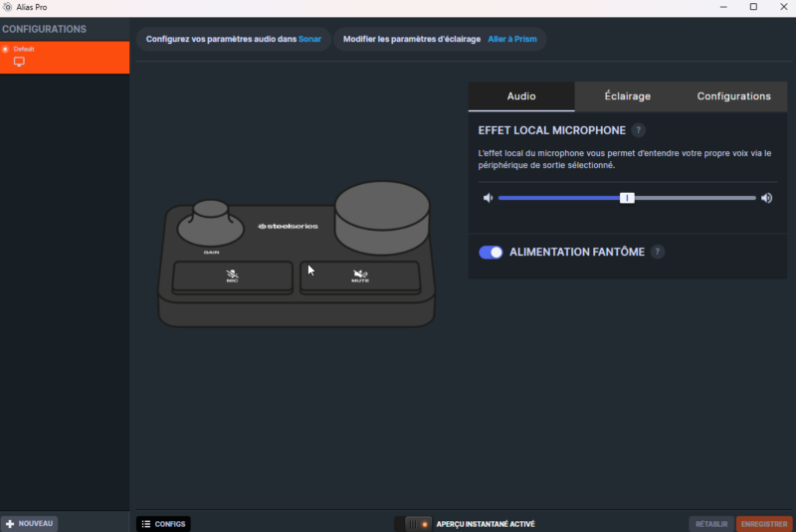
Task: Collapse the configs panel using CONFIGS button
Action: point(163,524)
